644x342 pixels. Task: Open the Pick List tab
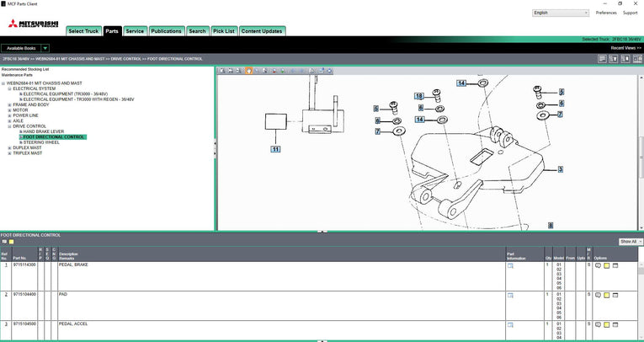(x=224, y=31)
